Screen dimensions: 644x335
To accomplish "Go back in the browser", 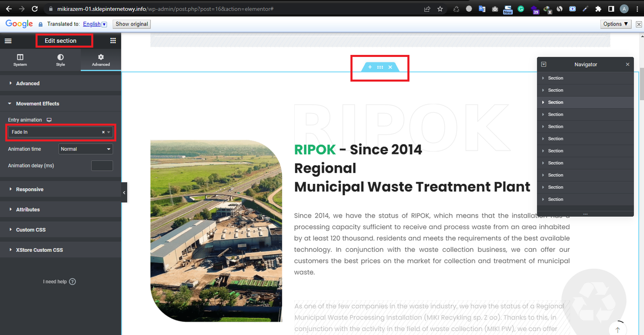I will pos(9,9).
